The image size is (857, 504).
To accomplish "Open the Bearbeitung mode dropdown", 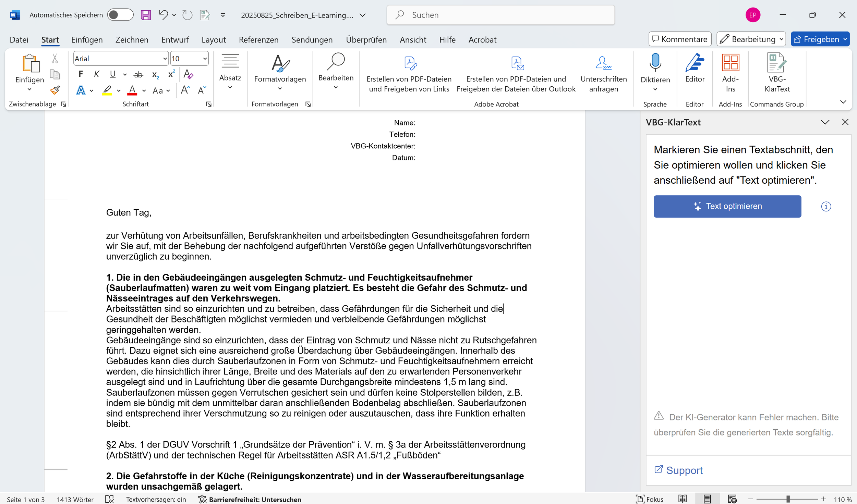I will point(751,39).
